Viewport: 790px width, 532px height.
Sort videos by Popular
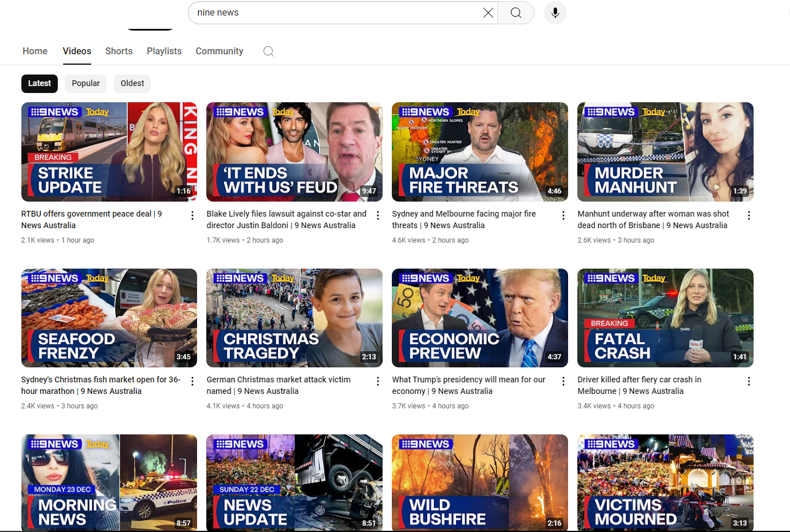point(86,83)
